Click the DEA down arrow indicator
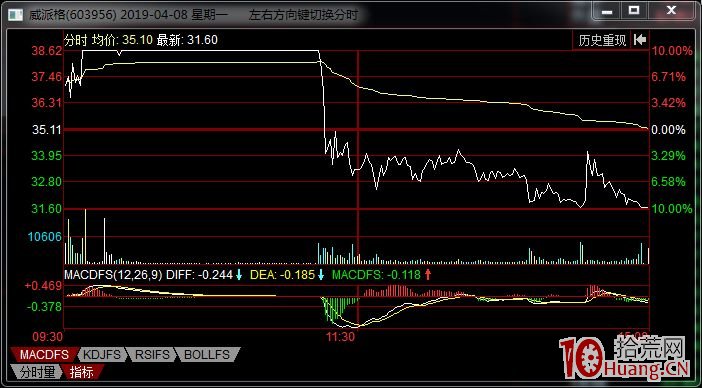702x388 pixels. (x=321, y=275)
